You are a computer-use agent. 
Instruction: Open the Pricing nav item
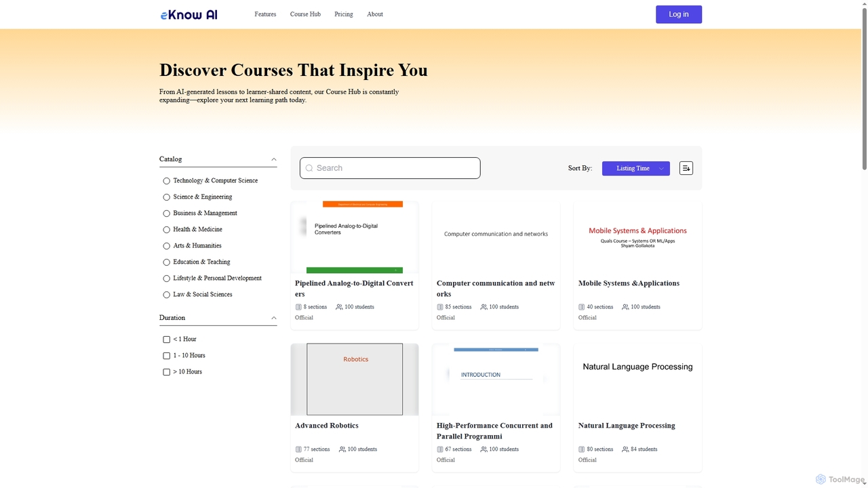pyautogui.click(x=344, y=14)
